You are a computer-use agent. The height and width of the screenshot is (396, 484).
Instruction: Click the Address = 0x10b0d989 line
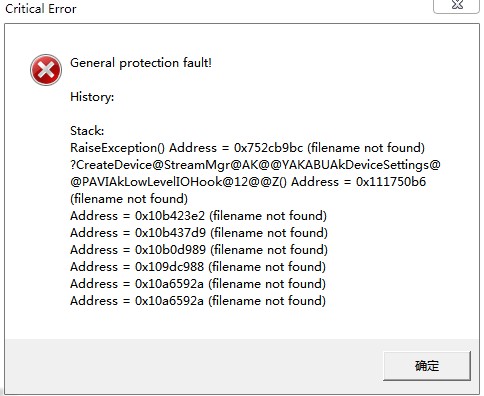tap(199, 250)
